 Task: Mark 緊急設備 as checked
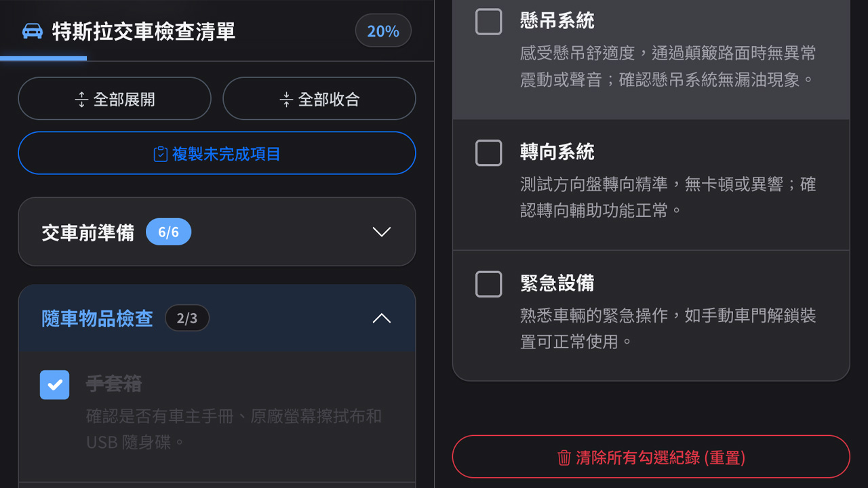coord(489,284)
